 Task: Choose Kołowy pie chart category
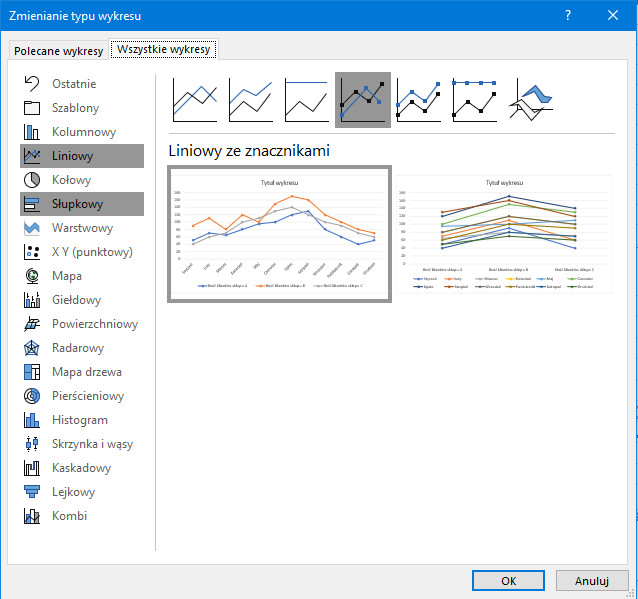pos(71,180)
